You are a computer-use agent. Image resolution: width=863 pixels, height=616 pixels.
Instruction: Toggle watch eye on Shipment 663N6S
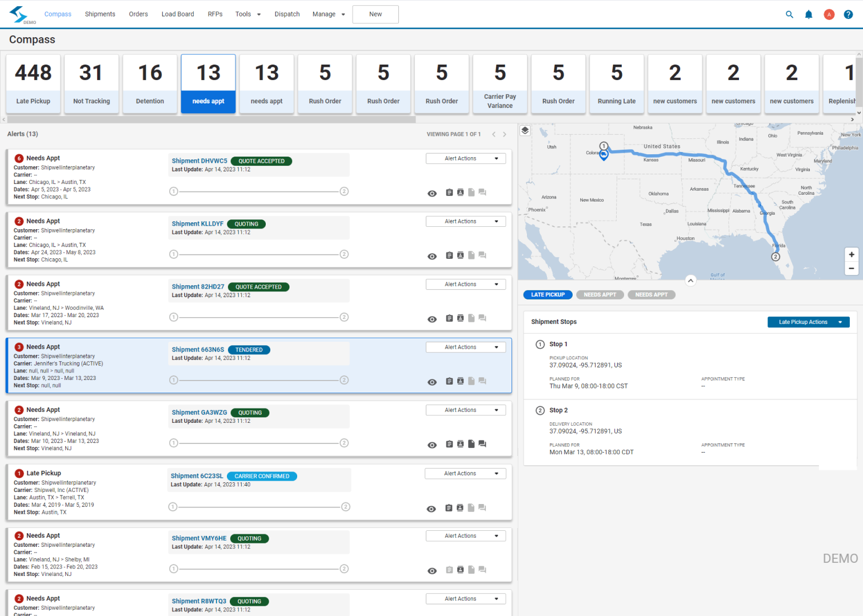432,382
